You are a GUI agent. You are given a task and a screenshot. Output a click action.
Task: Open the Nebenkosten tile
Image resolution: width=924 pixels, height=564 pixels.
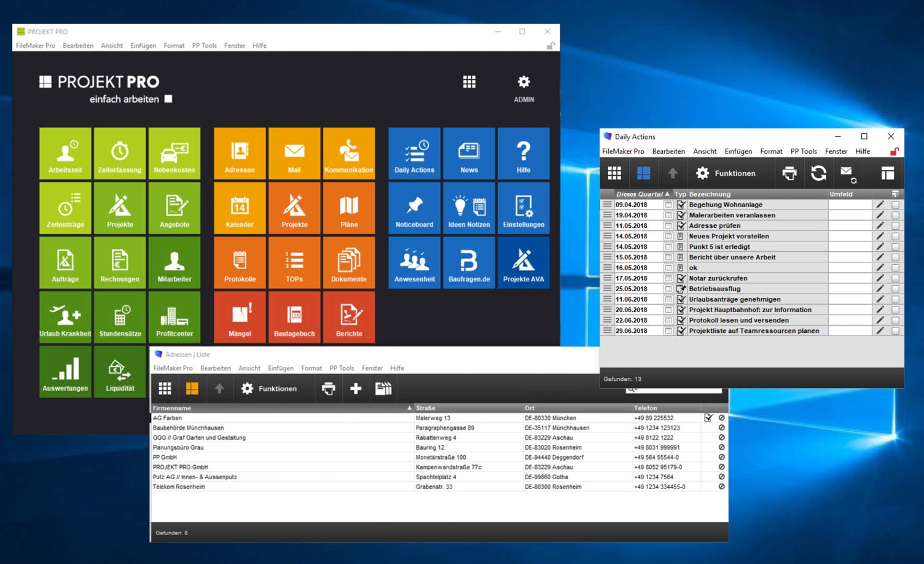(x=174, y=154)
